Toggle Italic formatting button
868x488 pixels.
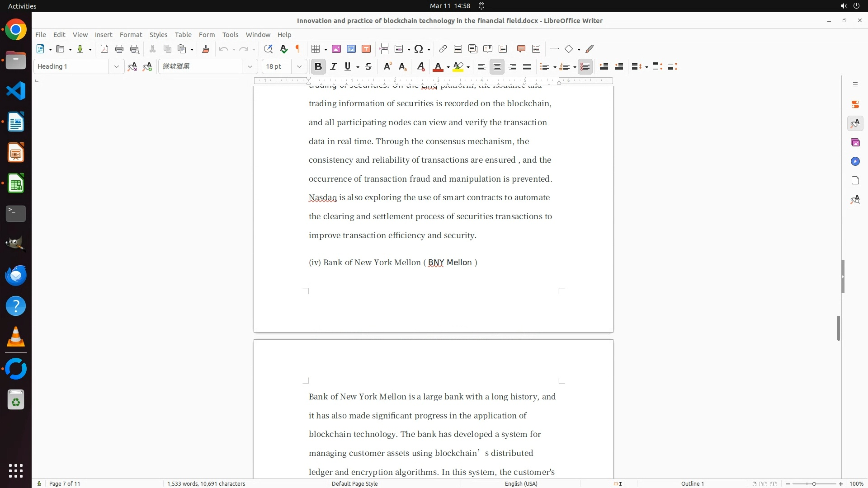pyautogui.click(x=334, y=66)
